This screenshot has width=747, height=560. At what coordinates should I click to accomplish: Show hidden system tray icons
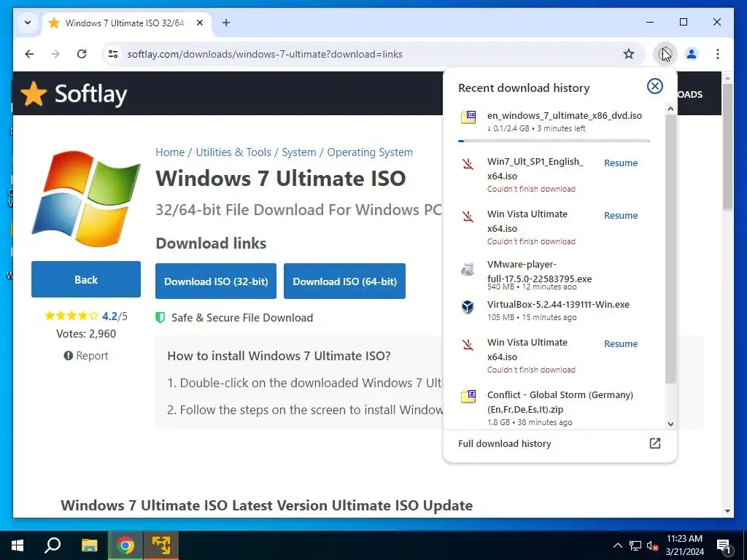(x=617, y=545)
